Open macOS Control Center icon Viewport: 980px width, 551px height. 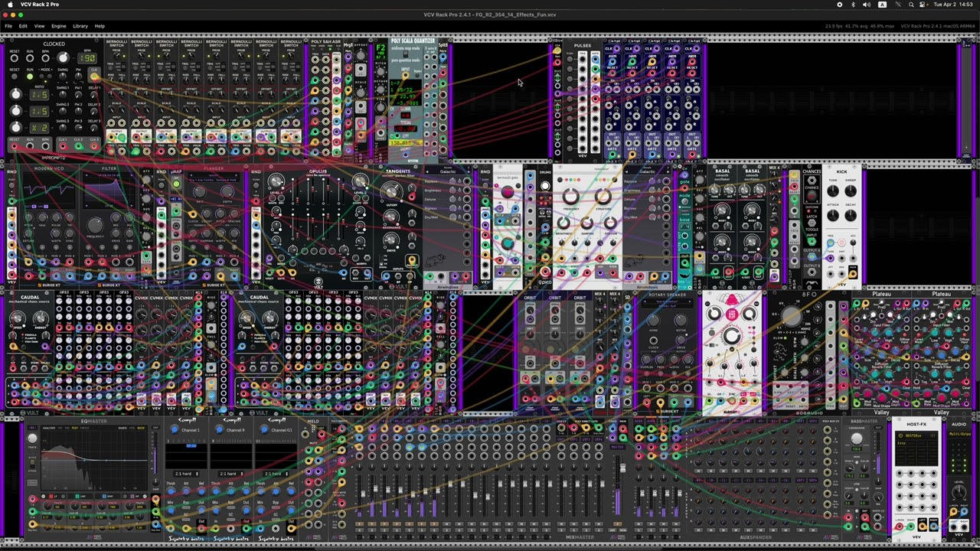[x=924, y=5]
